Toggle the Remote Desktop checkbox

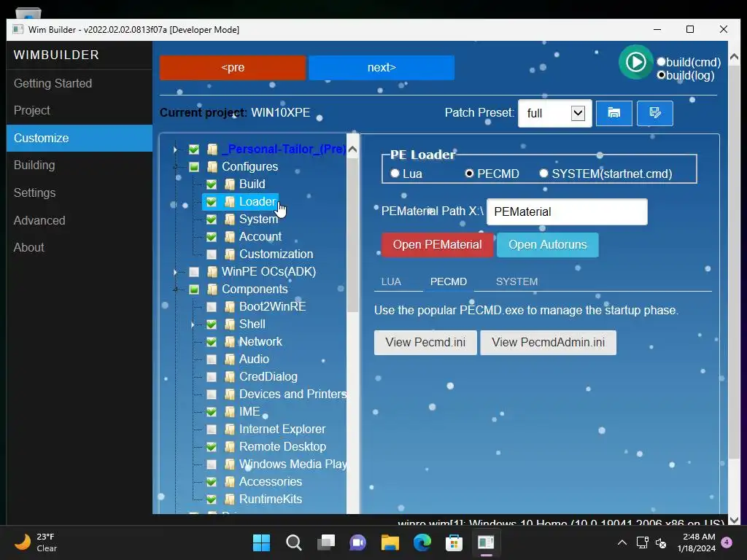[x=212, y=447]
